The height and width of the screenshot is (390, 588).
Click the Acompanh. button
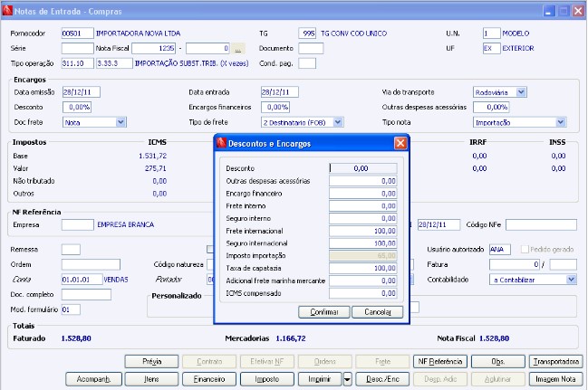[x=93, y=379]
